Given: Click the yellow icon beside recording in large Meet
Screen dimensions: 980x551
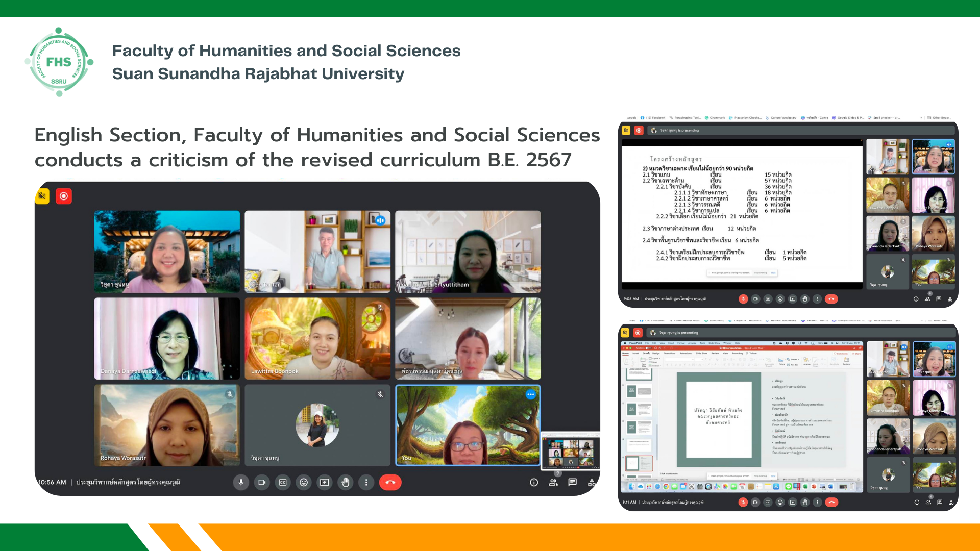Looking at the screenshot, I should 42,196.
